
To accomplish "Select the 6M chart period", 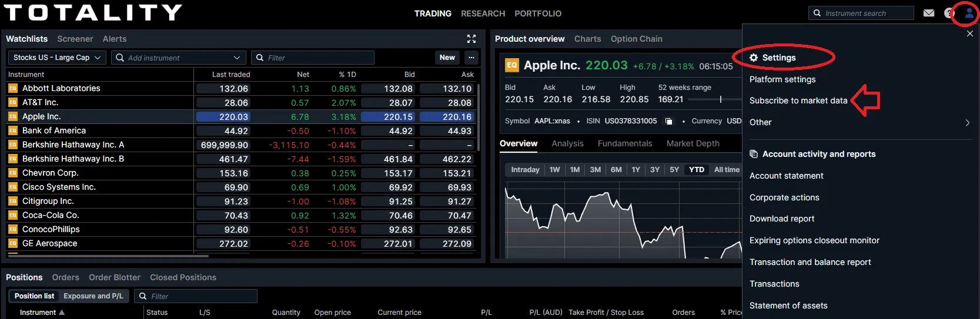I will click(x=616, y=170).
